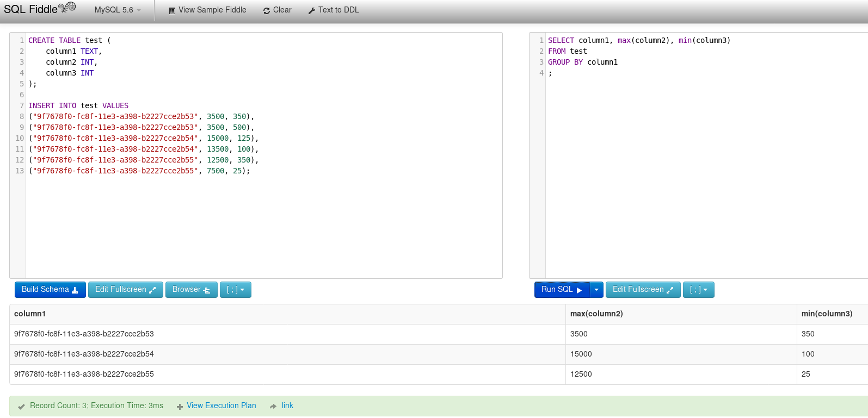Viewport: 868px width, 418px height.
Task: Click the column1 table header
Action: coord(287,314)
